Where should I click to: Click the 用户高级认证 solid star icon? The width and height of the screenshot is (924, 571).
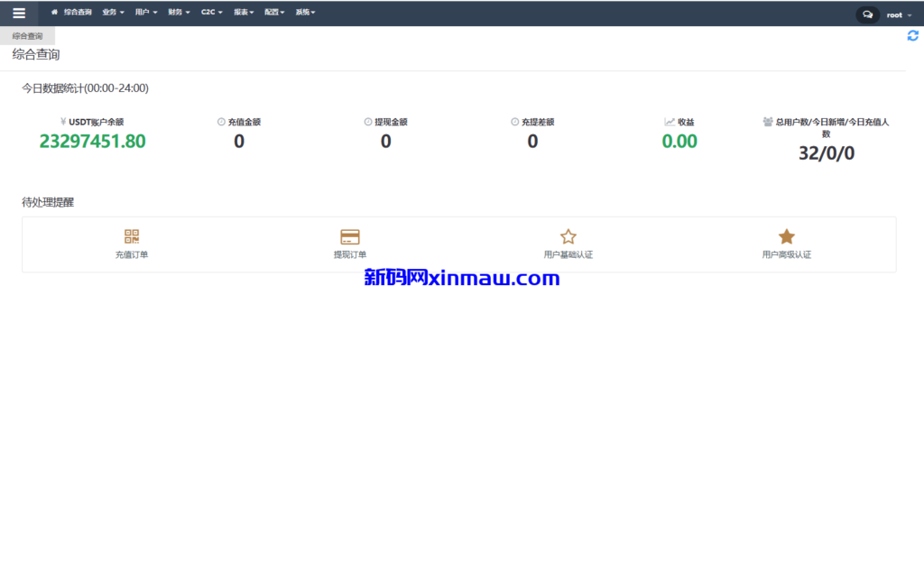[x=787, y=236]
